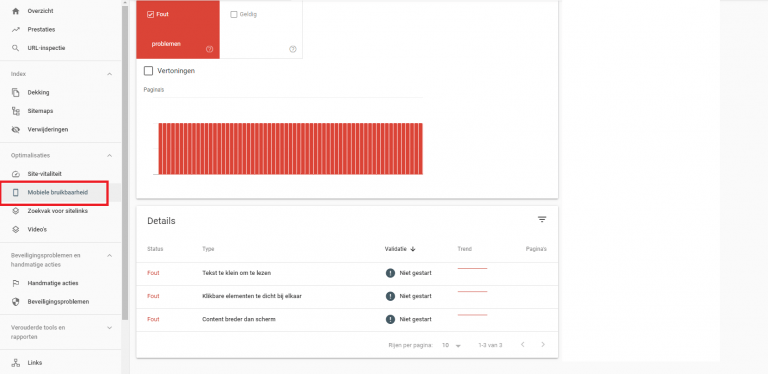Click the Type column header
768x374 pixels.
208,249
